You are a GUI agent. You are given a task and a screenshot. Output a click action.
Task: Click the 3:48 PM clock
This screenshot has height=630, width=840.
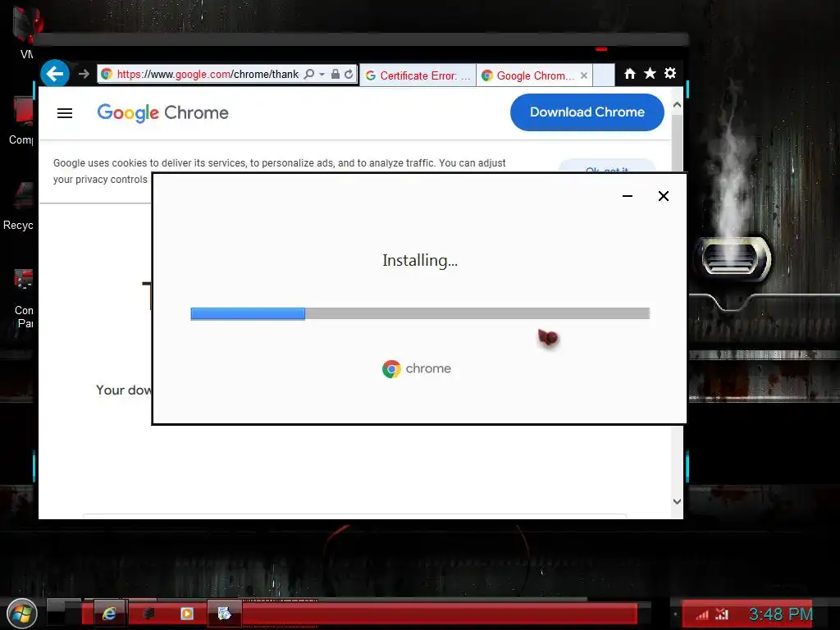[781, 614]
